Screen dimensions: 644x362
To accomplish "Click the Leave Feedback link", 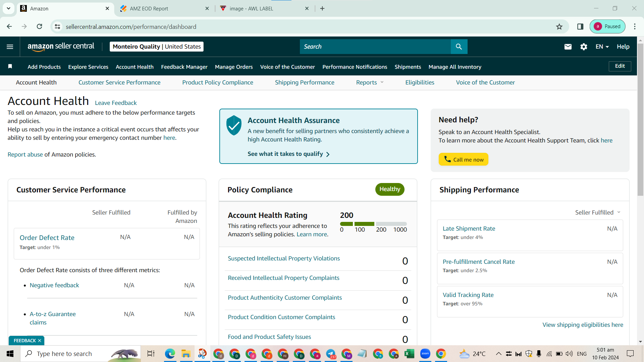I will coord(116,103).
